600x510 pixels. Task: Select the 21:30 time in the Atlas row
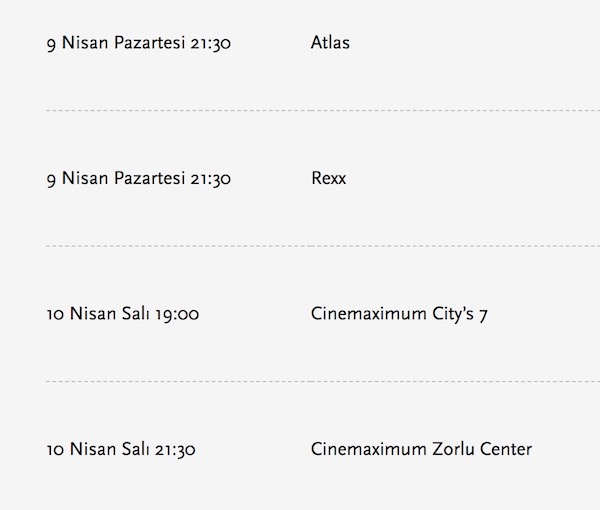tap(211, 43)
